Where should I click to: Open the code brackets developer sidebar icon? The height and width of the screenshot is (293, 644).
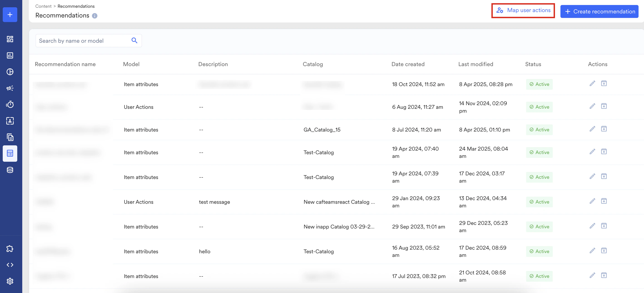pos(10,265)
